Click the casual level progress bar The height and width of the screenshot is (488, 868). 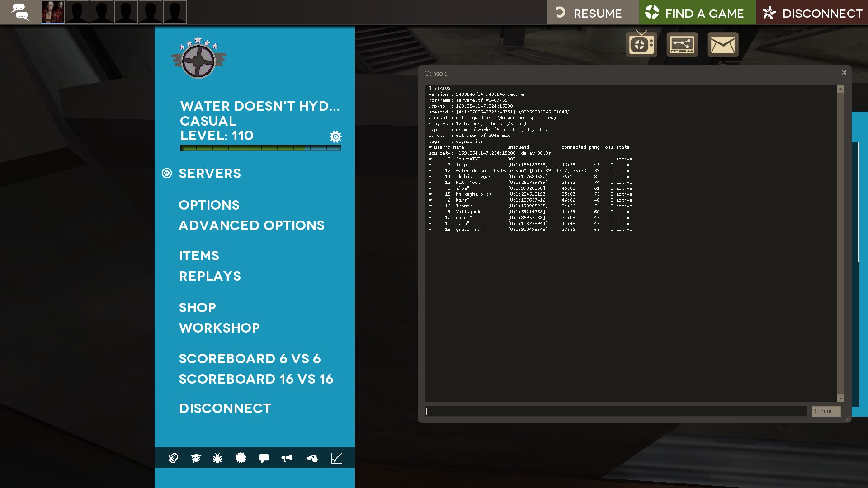(260, 148)
